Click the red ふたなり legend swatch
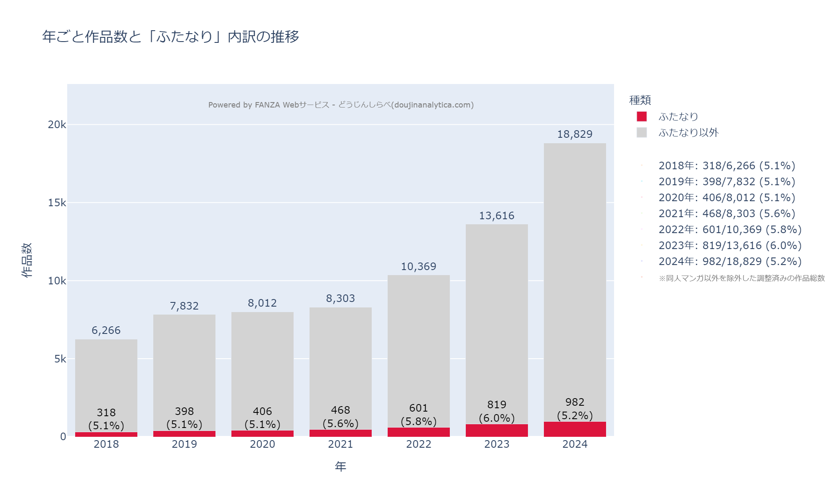 (x=641, y=116)
